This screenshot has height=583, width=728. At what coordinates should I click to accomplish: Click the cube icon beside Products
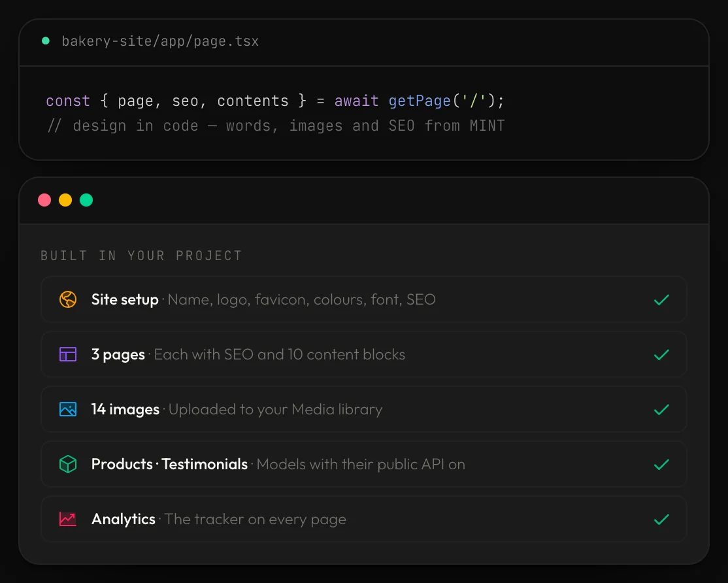point(68,464)
